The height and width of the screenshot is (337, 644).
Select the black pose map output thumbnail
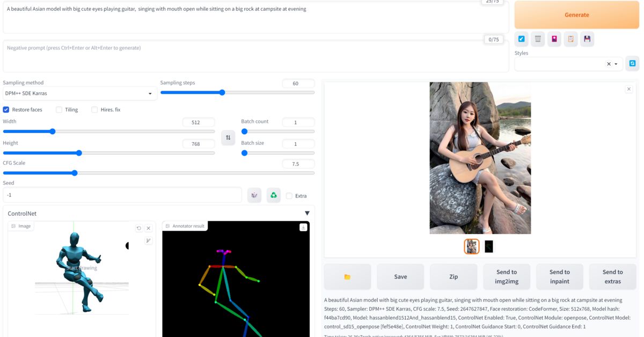tap(488, 246)
